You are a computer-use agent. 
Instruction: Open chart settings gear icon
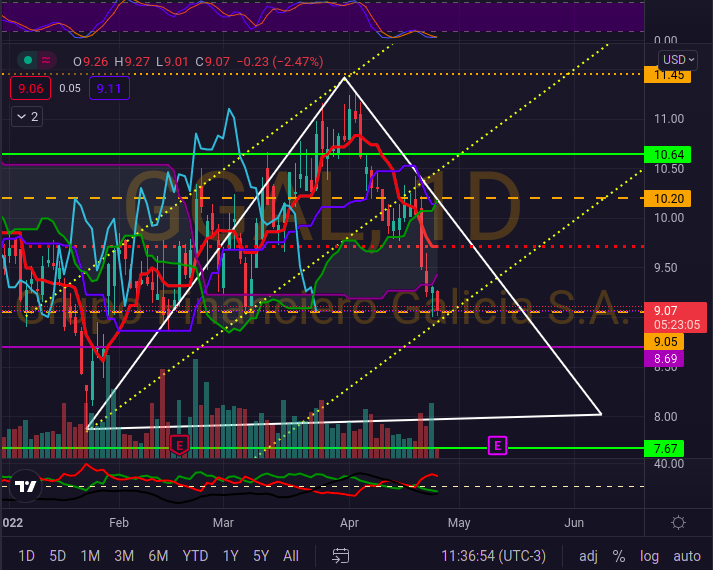point(679,522)
